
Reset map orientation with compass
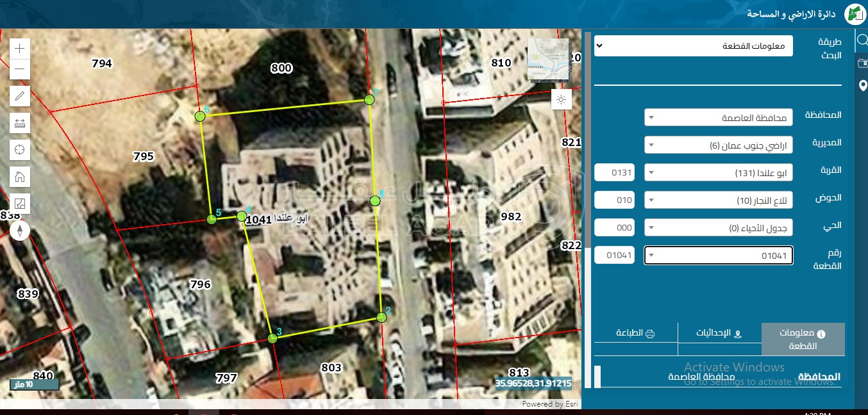(x=20, y=230)
